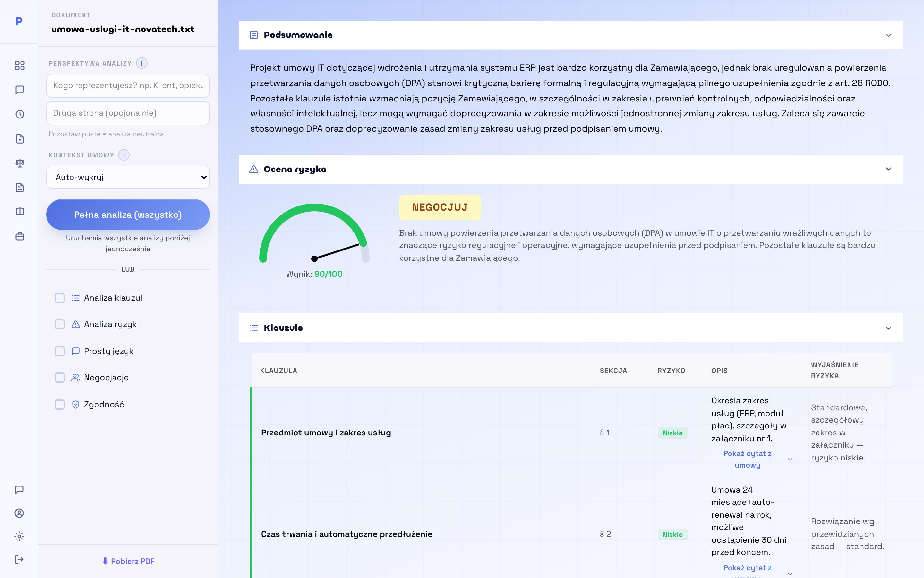Click the Kogo reprezentujesz input field
Image resolution: width=924 pixels, height=578 pixels.
(x=128, y=85)
